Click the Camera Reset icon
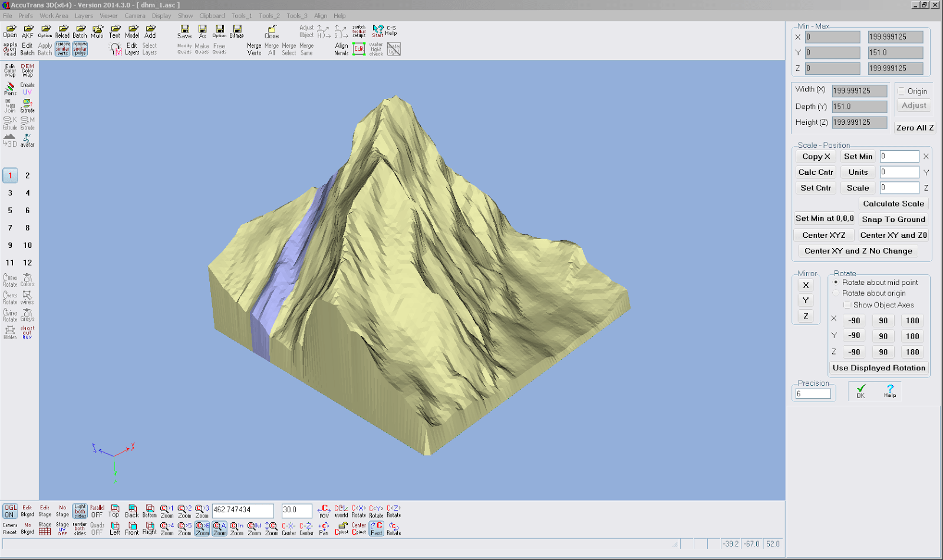Viewport: 943px width, 560px height. tap(9, 527)
